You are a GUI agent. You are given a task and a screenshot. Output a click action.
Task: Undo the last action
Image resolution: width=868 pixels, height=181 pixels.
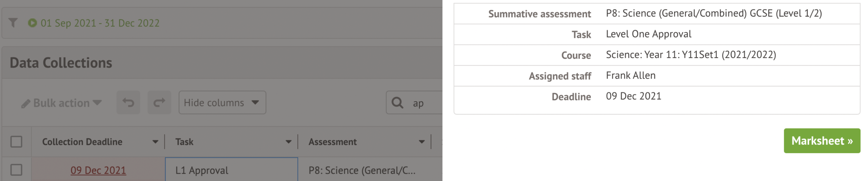[128, 102]
